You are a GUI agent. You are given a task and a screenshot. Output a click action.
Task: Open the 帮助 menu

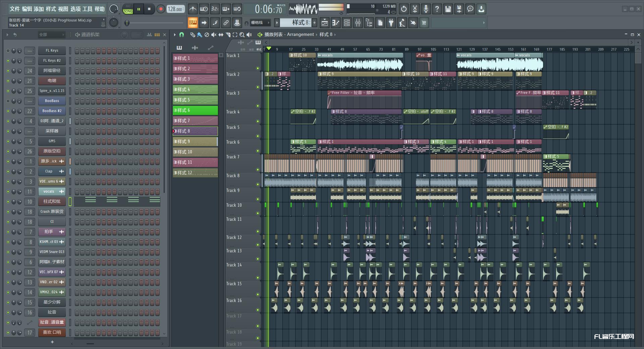pos(100,9)
